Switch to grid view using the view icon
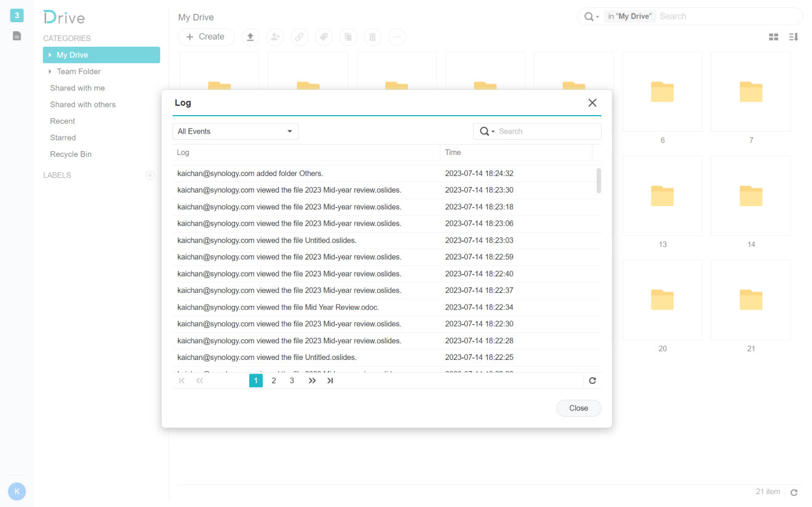Image resolution: width=812 pixels, height=507 pixels. [773, 37]
